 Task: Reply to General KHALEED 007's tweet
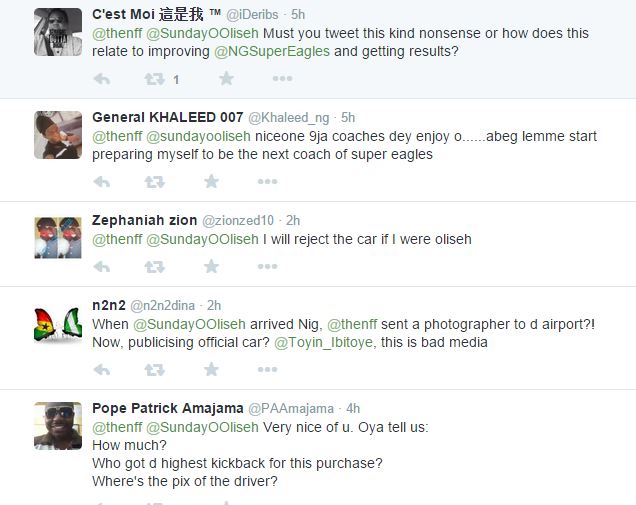pos(101,182)
